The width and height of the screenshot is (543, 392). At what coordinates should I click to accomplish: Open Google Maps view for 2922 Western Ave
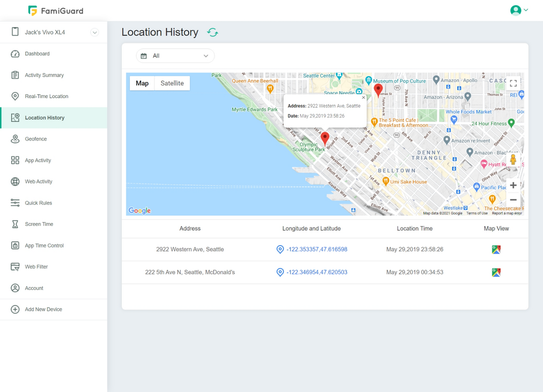pos(496,249)
